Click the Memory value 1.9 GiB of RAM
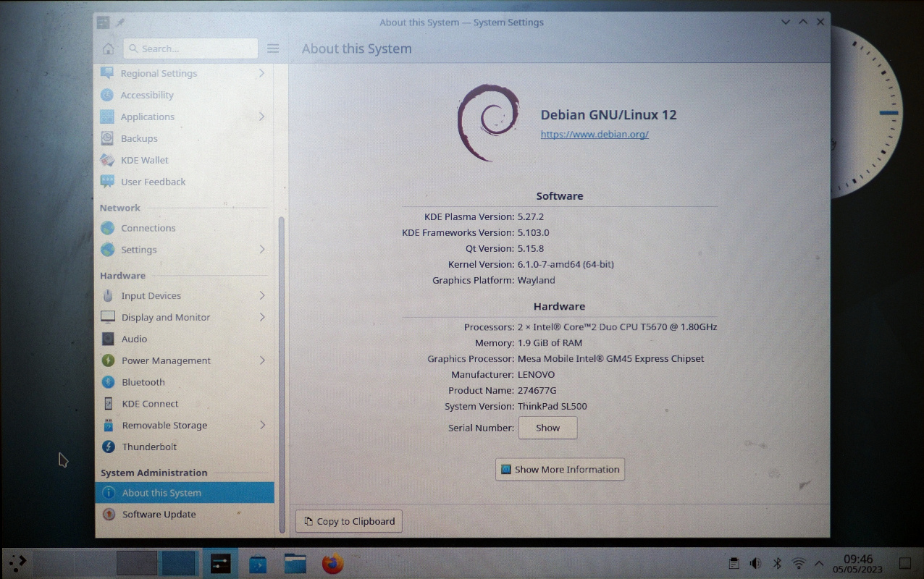The height and width of the screenshot is (579, 924). 550,343
